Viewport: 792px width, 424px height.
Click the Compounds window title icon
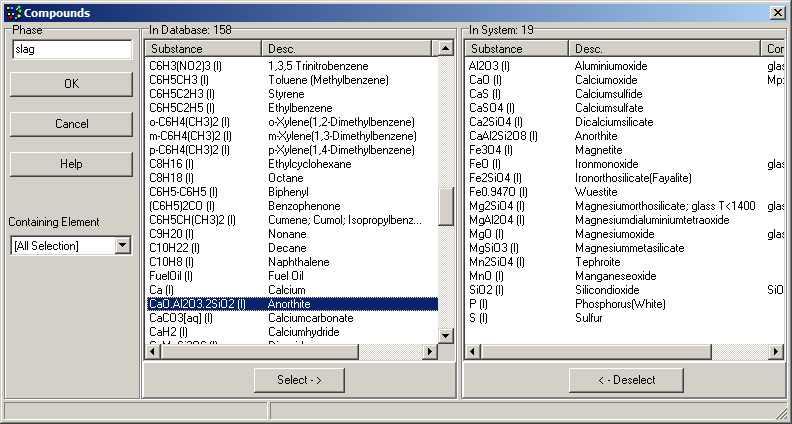click(11, 12)
